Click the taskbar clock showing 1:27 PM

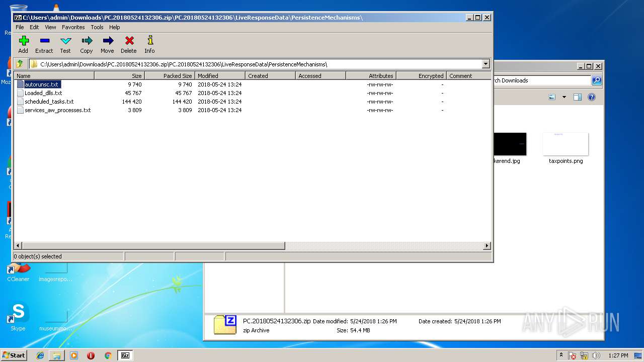[618, 355]
